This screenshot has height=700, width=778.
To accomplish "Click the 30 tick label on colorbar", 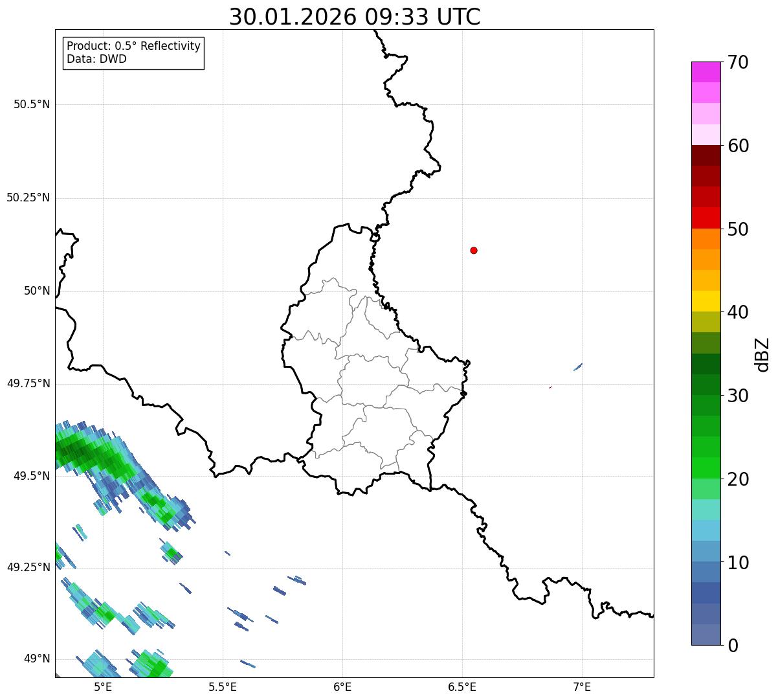I will click(738, 396).
